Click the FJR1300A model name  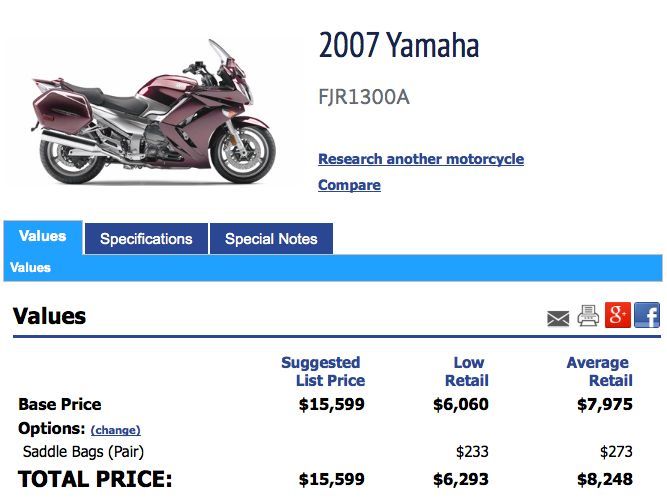tap(364, 97)
